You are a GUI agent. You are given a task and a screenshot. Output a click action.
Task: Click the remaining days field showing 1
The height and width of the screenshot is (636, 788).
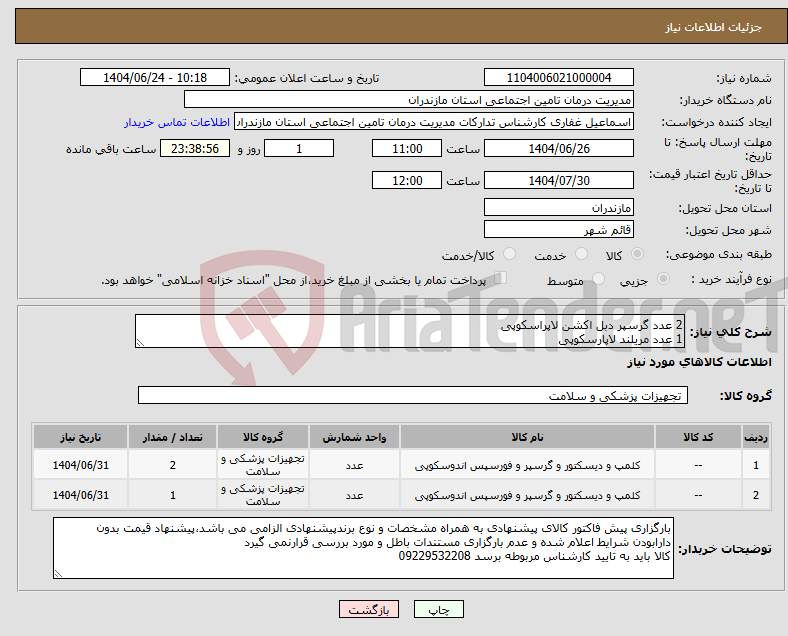[x=299, y=149]
